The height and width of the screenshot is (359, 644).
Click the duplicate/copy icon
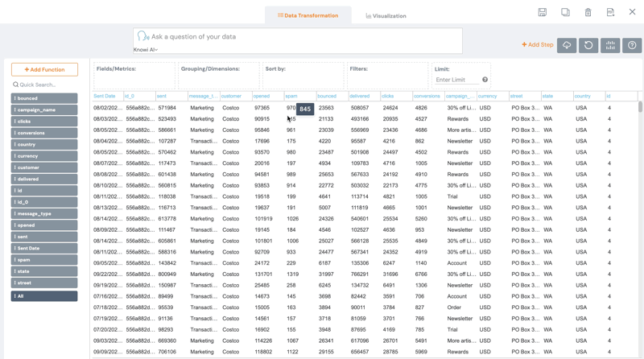click(565, 12)
